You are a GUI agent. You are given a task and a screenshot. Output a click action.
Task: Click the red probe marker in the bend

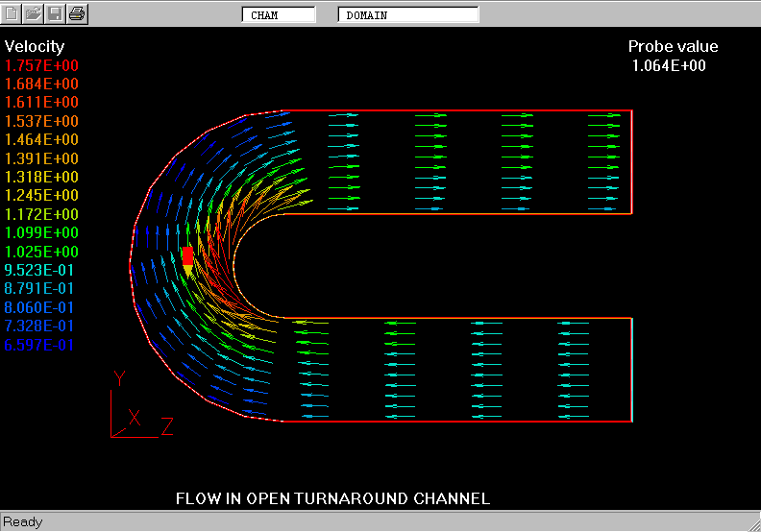[187, 255]
